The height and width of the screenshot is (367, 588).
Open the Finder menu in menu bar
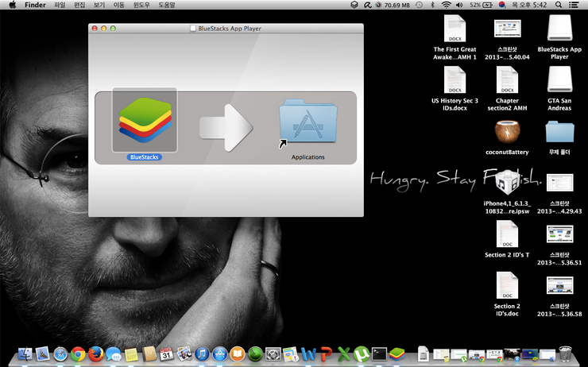[35, 5]
